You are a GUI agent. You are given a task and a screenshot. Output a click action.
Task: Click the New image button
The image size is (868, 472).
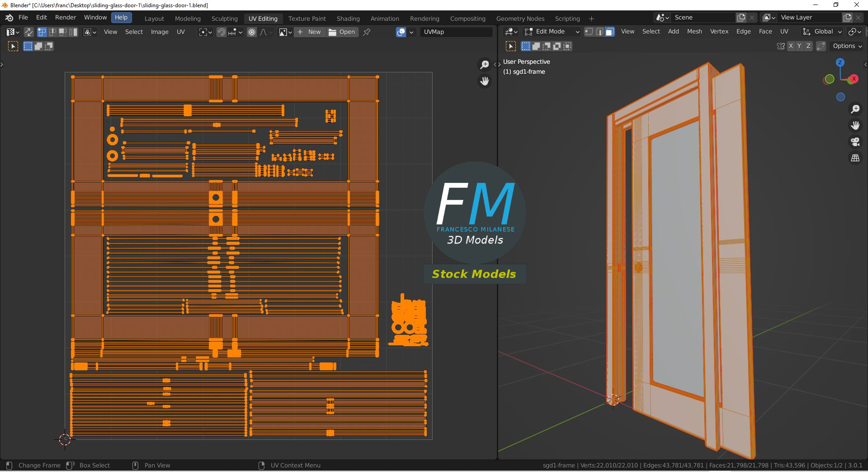coord(310,32)
